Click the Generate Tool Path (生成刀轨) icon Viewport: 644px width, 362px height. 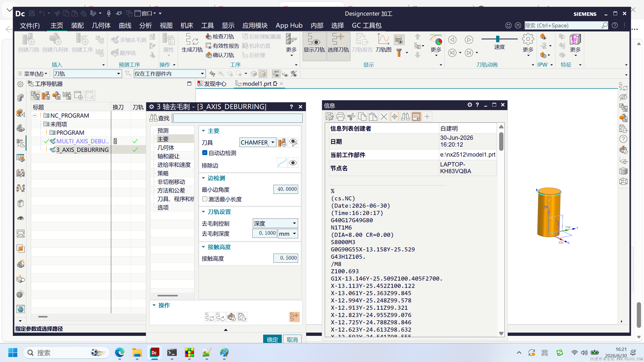pos(192,43)
